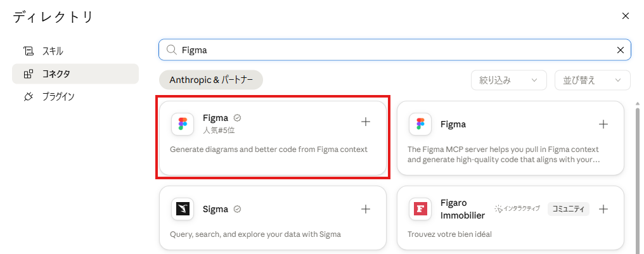Click the magnifier search icon

click(171, 50)
